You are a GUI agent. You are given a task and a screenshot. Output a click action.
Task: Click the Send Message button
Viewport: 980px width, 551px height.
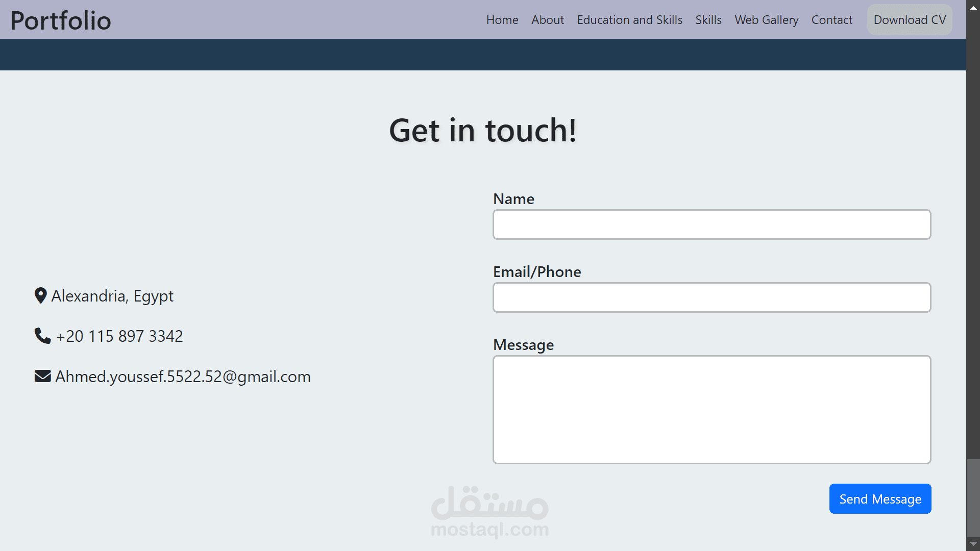point(880,499)
